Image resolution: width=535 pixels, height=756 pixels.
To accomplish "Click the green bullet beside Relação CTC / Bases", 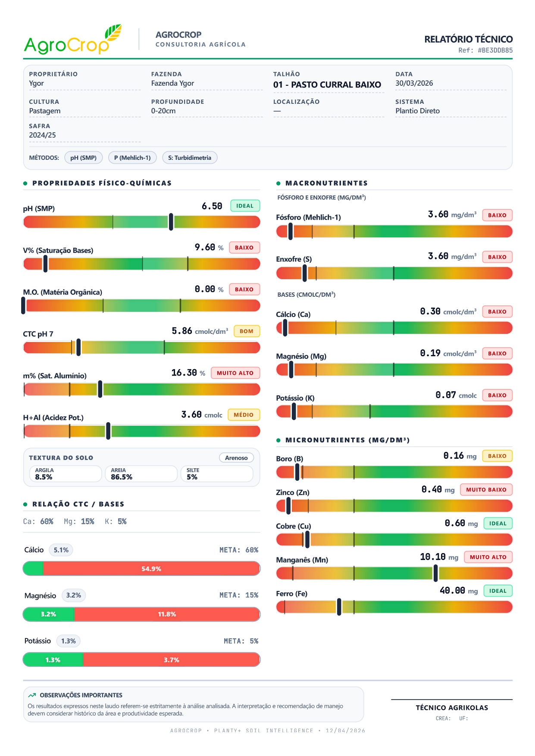I will [25, 504].
